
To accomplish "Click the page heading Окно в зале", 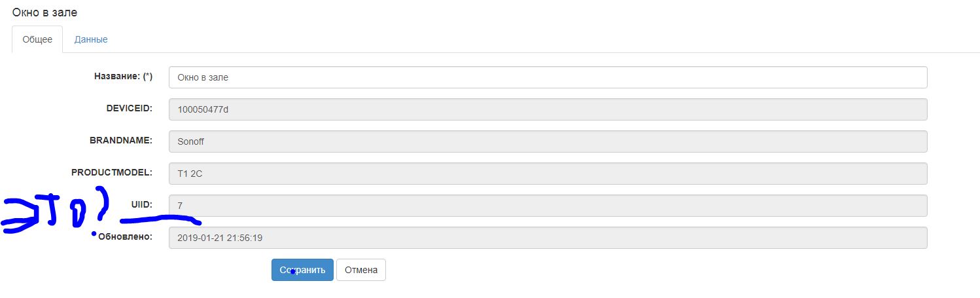I will [49, 12].
